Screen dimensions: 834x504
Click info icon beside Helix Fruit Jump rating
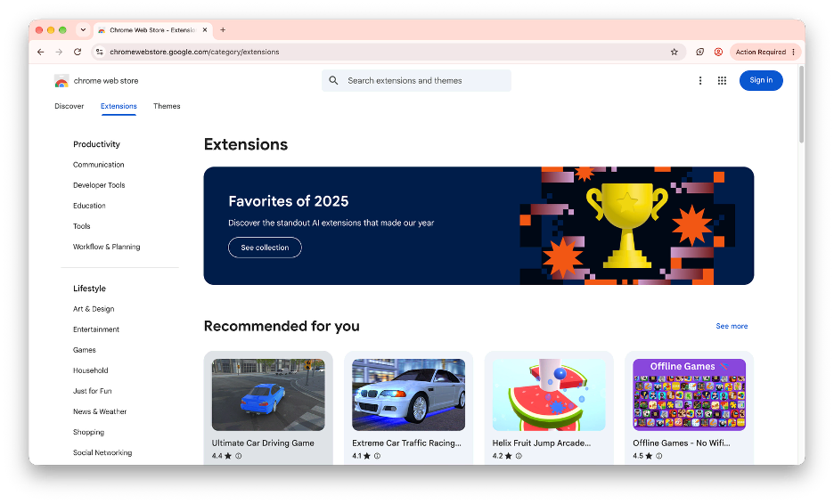[x=519, y=456]
